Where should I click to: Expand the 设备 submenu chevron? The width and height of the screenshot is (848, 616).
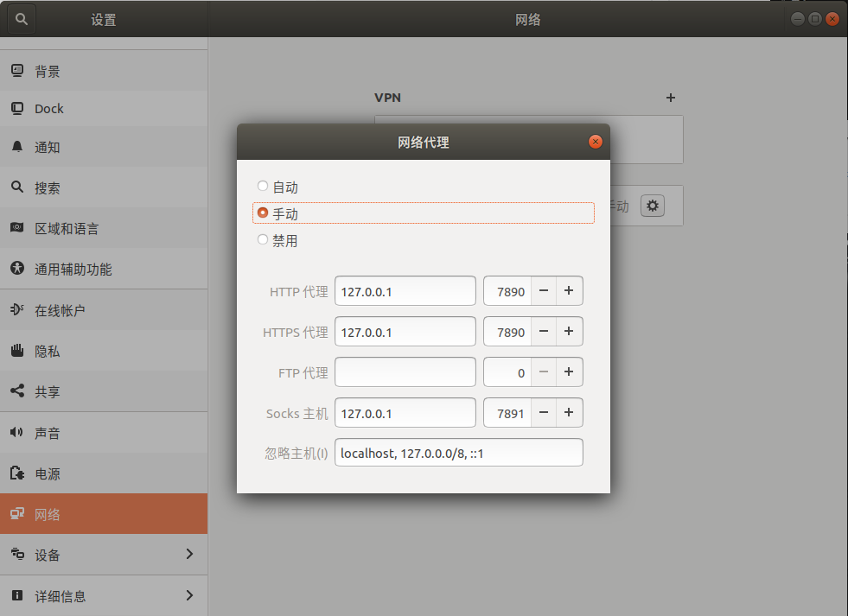coord(189,554)
